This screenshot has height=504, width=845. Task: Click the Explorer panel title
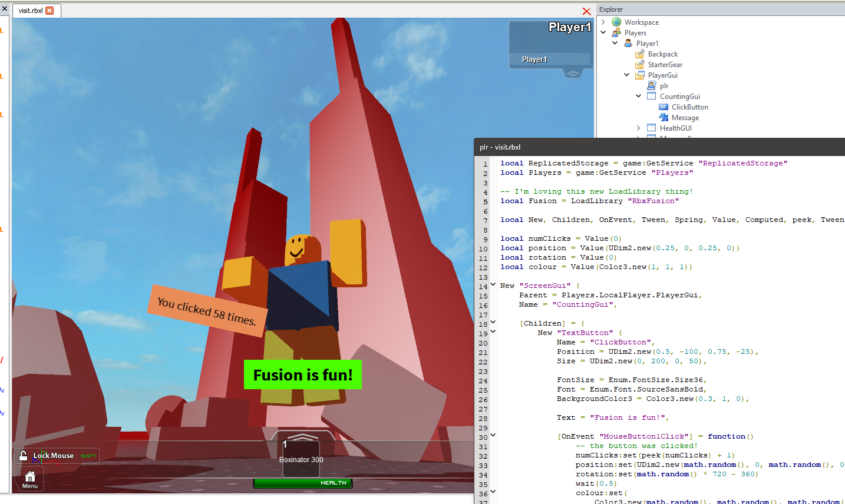click(x=611, y=9)
